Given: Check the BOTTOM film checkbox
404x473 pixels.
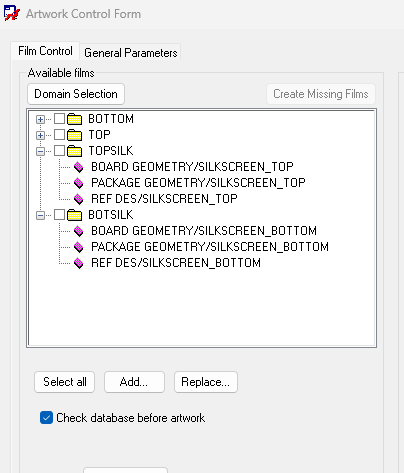Looking at the screenshot, I should (59, 119).
